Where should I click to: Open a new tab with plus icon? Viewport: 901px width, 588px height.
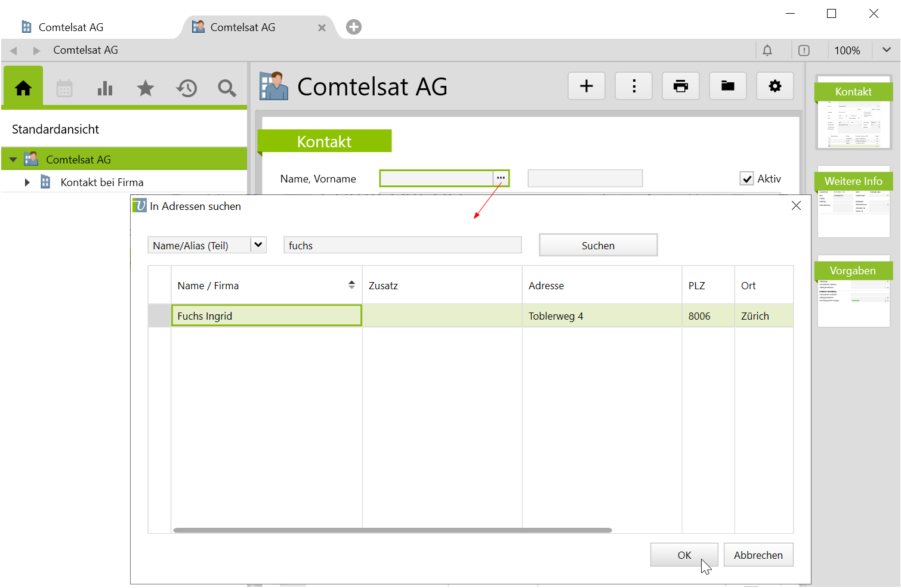point(354,27)
